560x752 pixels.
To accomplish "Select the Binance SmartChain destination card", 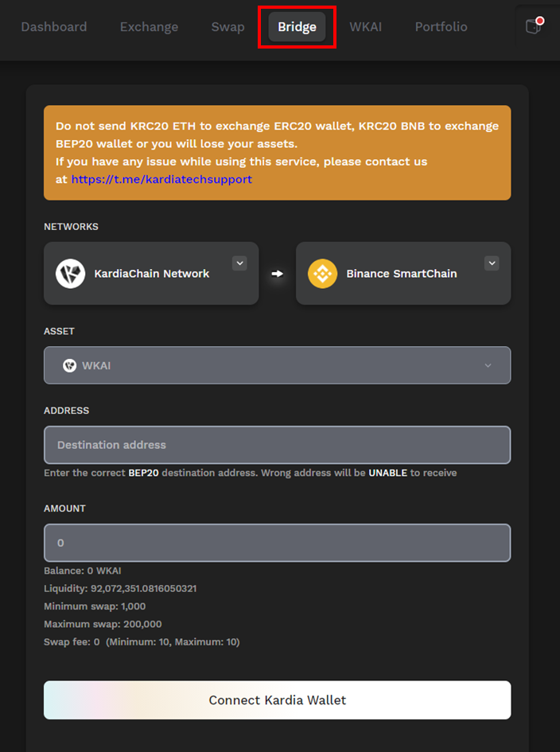I will coord(403,274).
